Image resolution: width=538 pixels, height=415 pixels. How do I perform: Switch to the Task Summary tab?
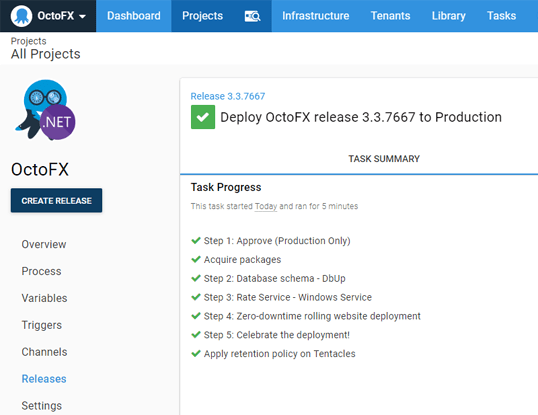(x=384, y=159)
